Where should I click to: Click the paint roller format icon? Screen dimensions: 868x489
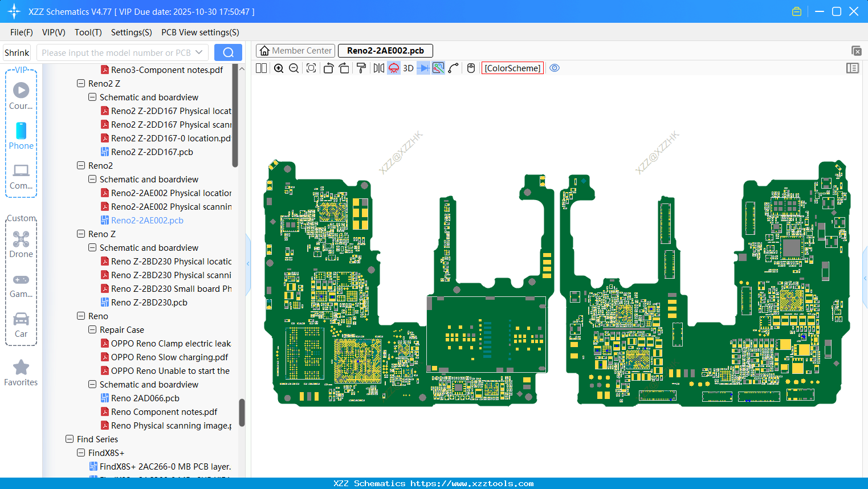361,68
